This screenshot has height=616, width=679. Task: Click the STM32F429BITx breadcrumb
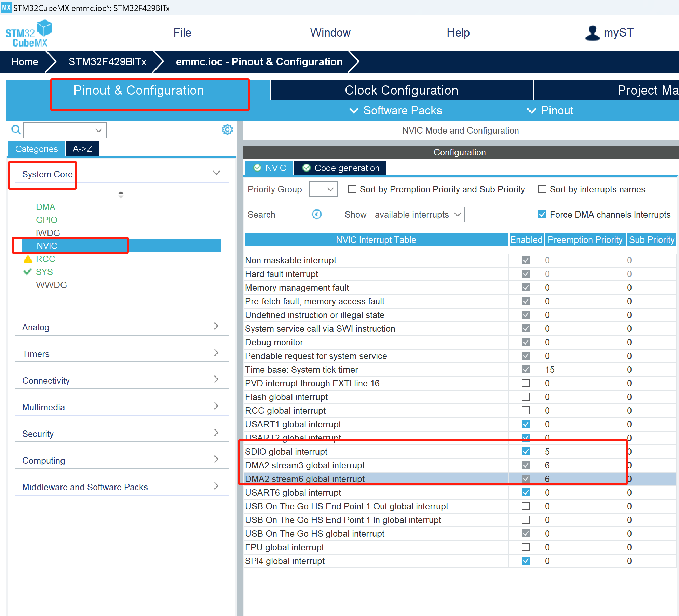click(x=107, y=61)
